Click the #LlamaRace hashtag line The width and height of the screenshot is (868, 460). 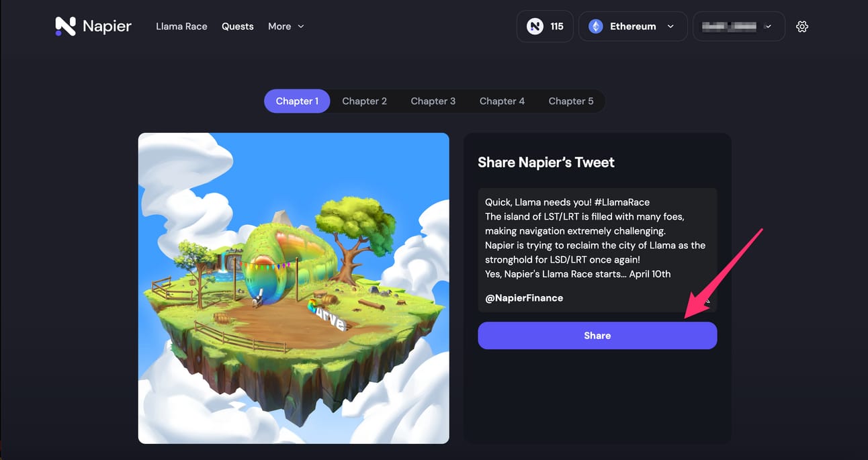click(567, 201)
